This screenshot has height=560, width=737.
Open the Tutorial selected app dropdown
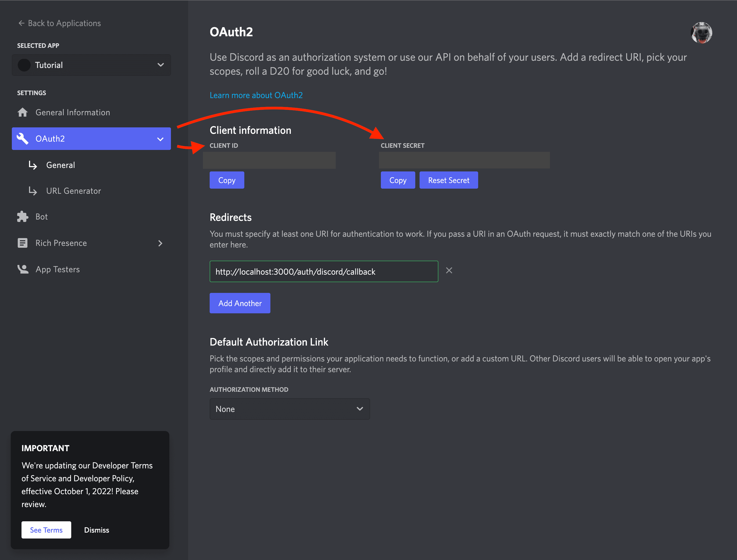[x=91, y=65]
